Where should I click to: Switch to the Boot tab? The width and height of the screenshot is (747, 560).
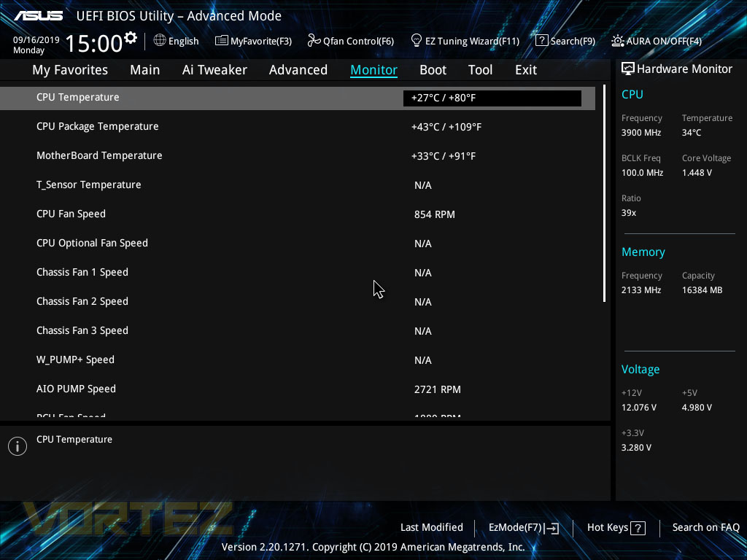[x=433, y=70]
